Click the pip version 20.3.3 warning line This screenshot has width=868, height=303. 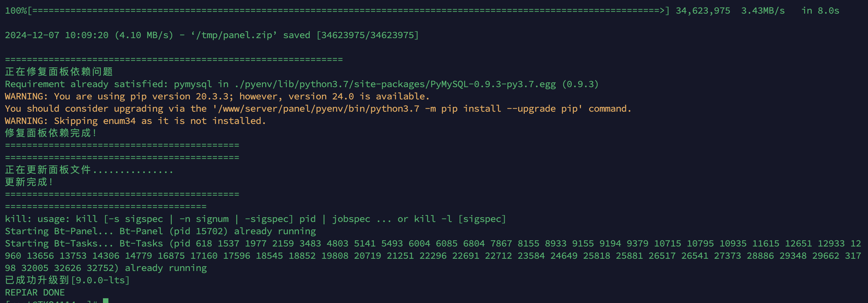(217, 97)
